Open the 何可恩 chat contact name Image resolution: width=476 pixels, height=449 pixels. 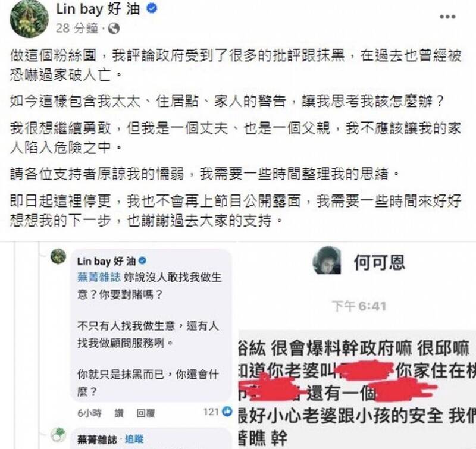tap(379, 262)
